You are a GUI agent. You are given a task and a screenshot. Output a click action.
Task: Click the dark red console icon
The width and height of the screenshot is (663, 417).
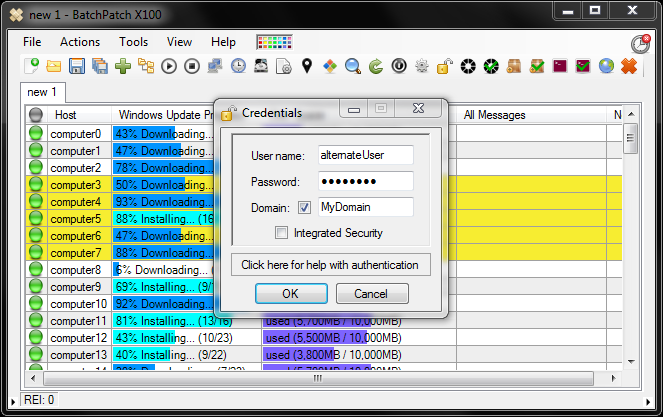point(560,66)
